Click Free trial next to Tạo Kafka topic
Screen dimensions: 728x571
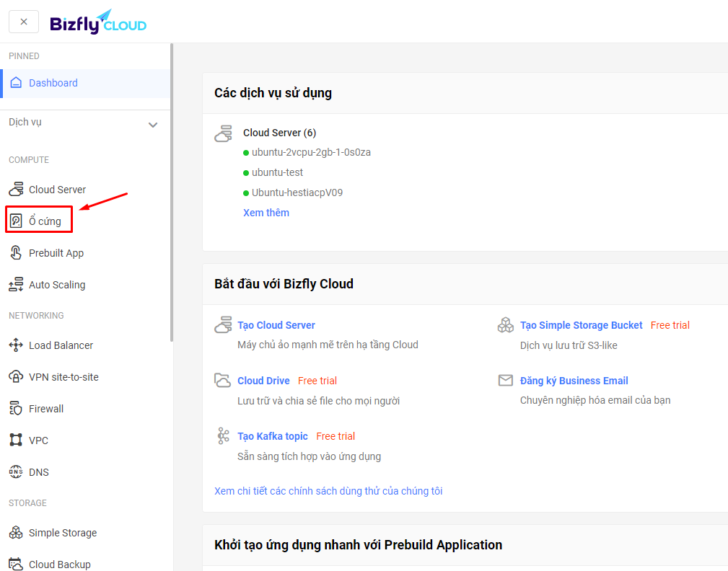coord(336,436)
